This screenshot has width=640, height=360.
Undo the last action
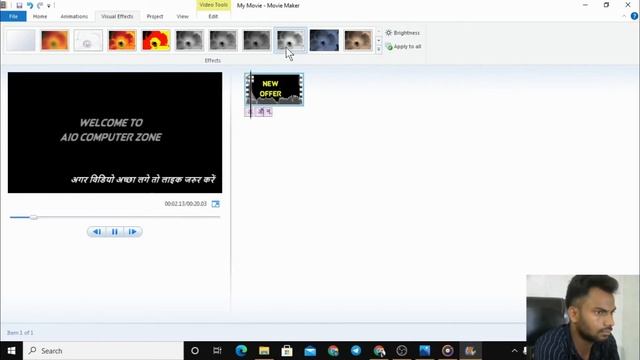coord(30,5)
